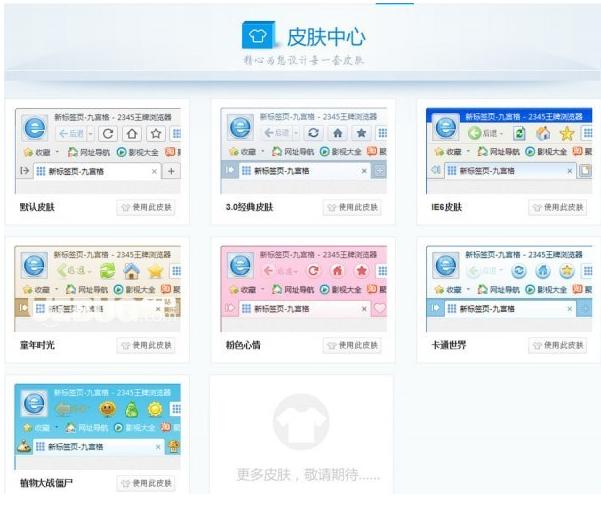Click the gold star in 童年时光 preview
Screen dimensions: 601x508
(x=156, y=271)
